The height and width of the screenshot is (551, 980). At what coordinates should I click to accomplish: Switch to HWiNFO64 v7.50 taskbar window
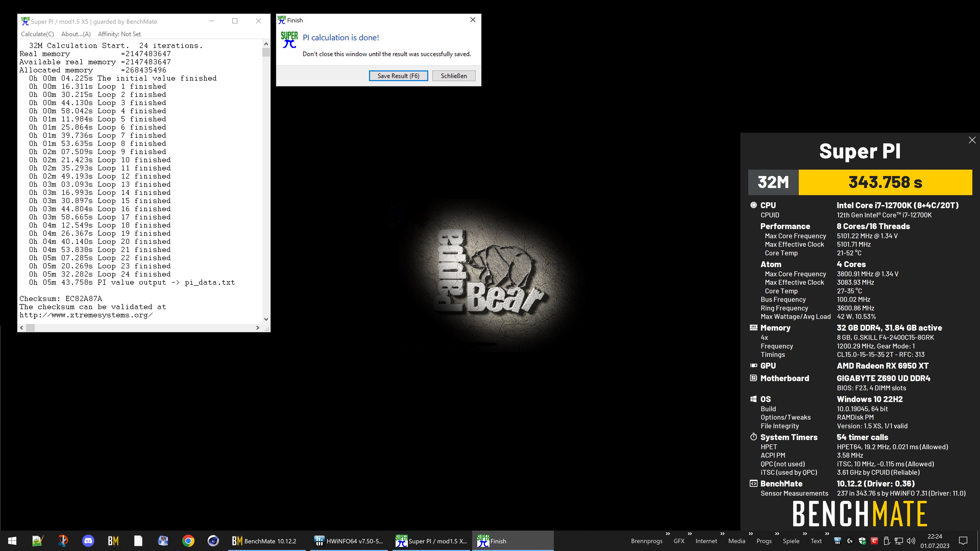pyautogui.click(x=349, y=541)
